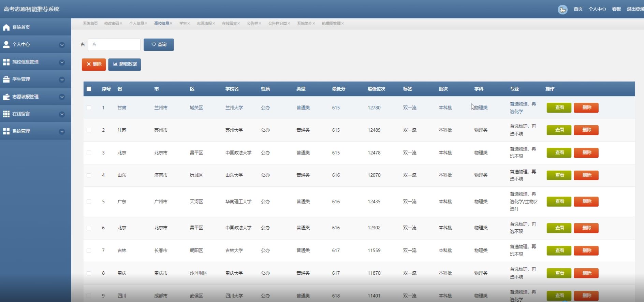Click 删除 for 苏州大学 row
The image size is (644, 302).
(x=586, y=130)
